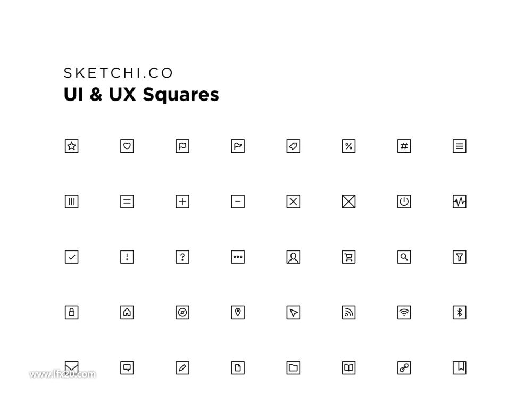The image size is (532, 402).
Task: Click the question mark icon
Action: click(x=182, y=257)
